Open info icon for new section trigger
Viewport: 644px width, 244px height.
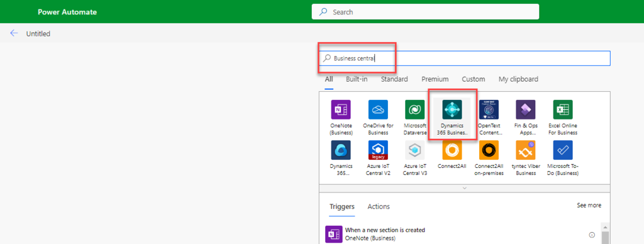[x=592, y=235]
